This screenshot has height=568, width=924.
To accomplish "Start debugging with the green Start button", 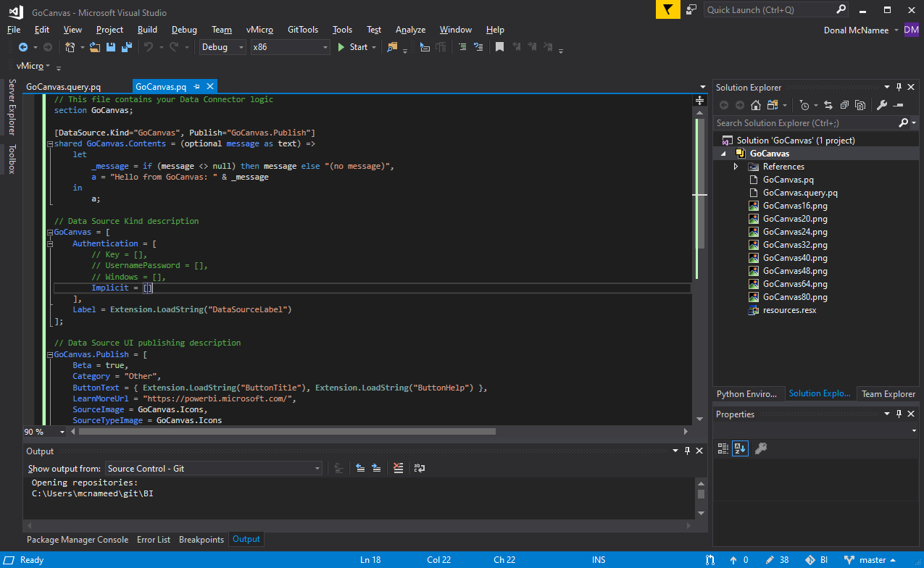I will click(352, 47).
